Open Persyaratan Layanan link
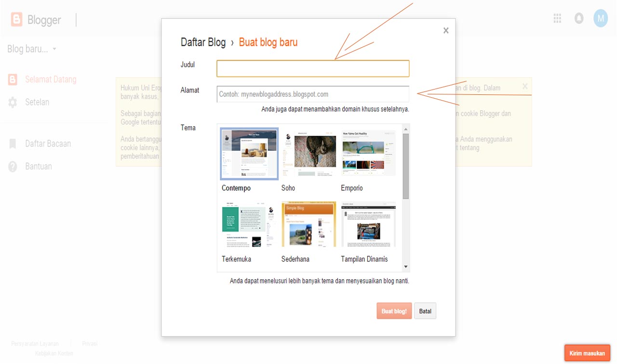The height and width of the screenshot is (364, 617). [35, 344]
